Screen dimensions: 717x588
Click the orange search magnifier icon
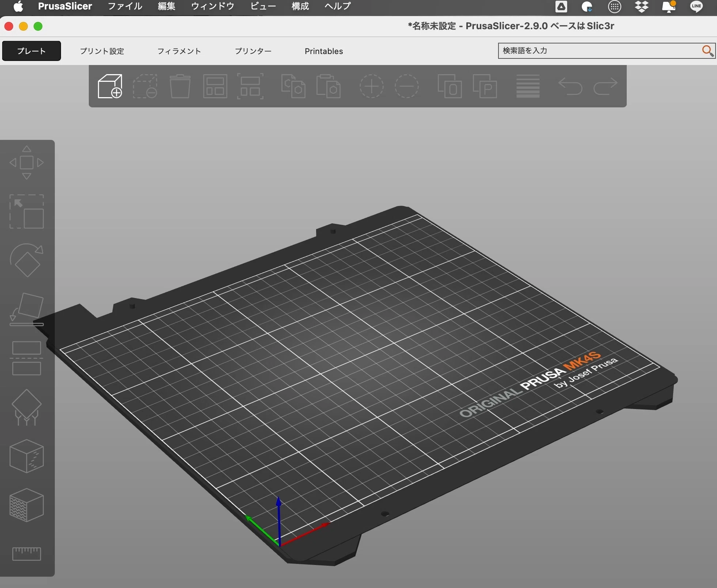[x=708, y=51]
